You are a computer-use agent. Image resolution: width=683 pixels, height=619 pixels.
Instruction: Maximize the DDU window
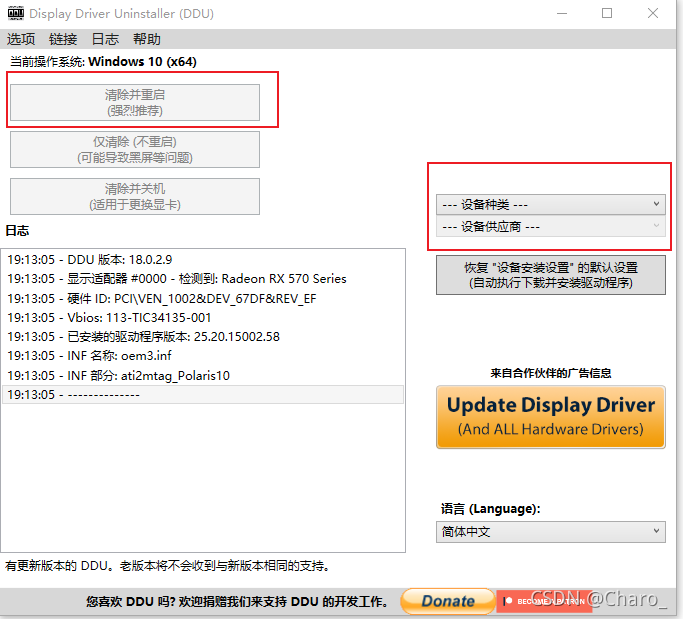click(x=607, y=14)
